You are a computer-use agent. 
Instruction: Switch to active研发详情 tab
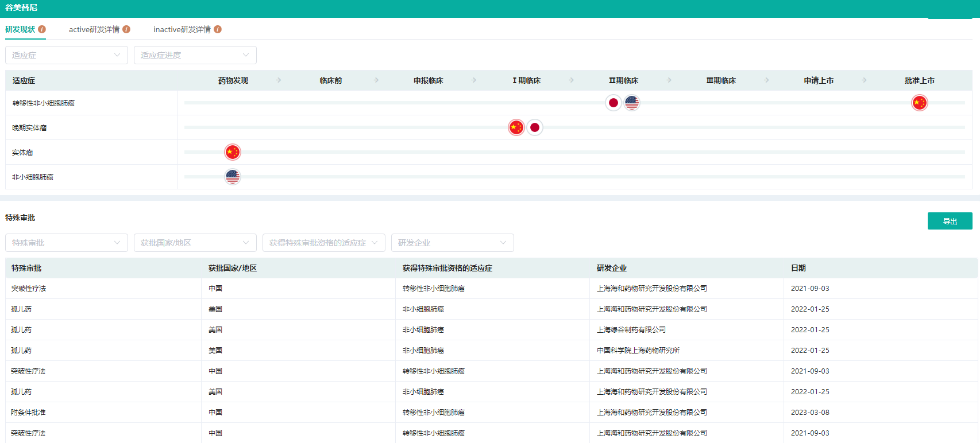pos(94,29)
